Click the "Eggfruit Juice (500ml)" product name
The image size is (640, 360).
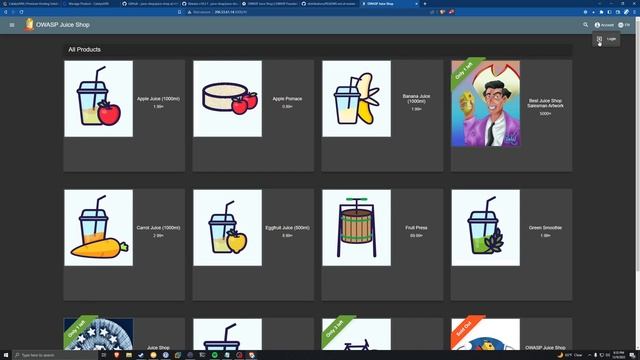pyautogui.click(x=287, y=228)
